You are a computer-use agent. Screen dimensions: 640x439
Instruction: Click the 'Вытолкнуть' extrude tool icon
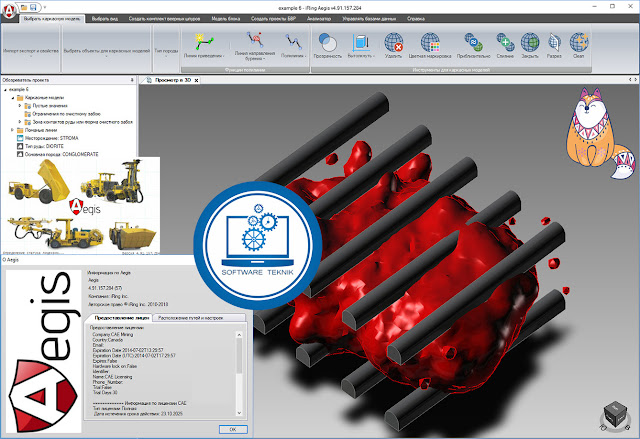[x=361, y=42]
